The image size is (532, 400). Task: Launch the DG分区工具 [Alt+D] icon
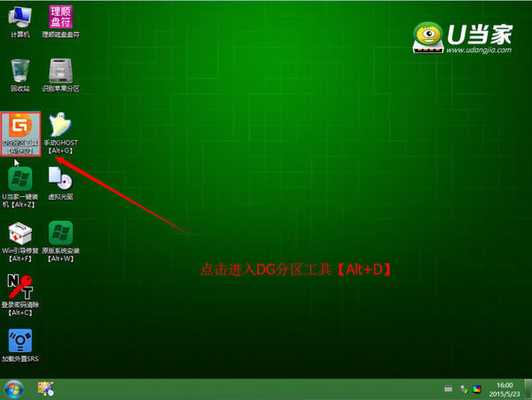[x=20, y=134]
